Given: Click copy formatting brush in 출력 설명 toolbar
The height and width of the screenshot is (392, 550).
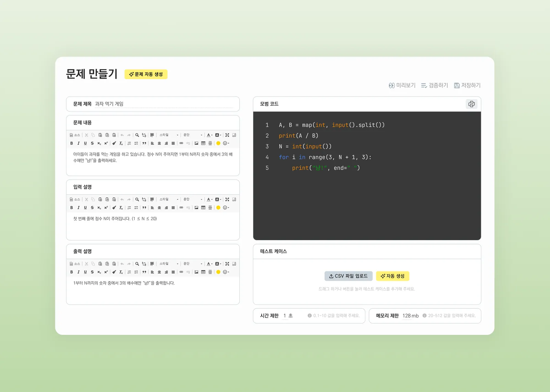Looking at the screenshot, I should pos(114,272).
